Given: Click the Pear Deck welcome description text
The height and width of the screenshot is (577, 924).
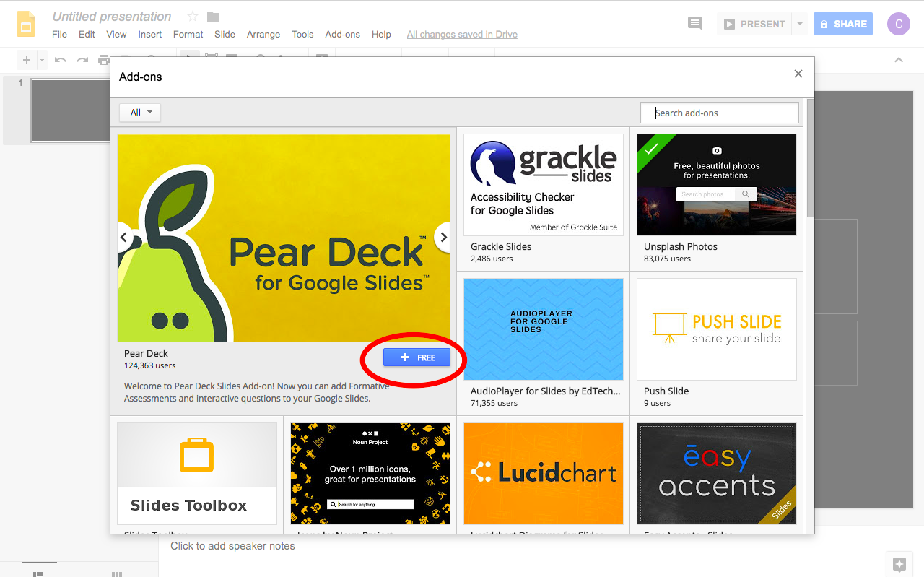Looking at the screenshot, I should click(256, 392).
